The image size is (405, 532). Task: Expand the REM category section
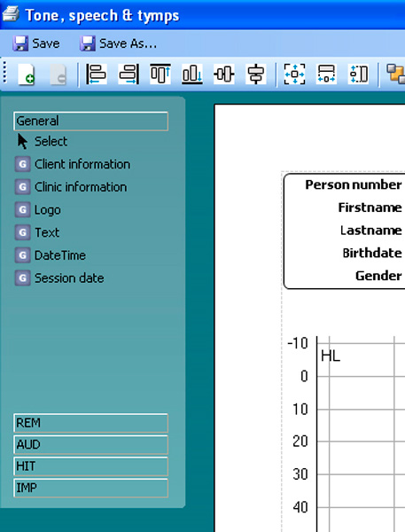point(91,423)
